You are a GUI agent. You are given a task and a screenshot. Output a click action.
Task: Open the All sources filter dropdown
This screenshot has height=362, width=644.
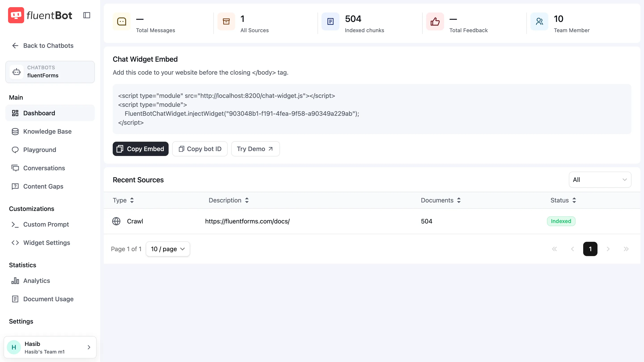600,180
